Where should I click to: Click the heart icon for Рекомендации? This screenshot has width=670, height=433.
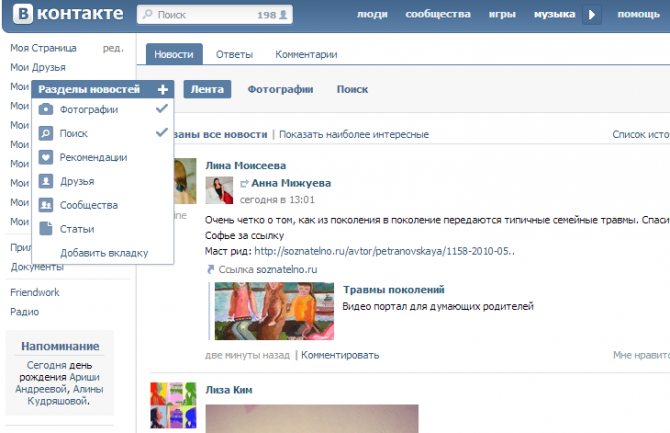point(46,157)
